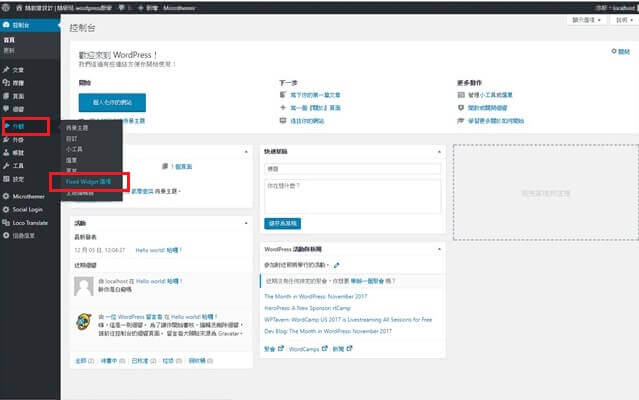Viewport: 639px width, 400px height.
Task: Click the Turn comments on or off link
Action: click(x=487, y=108)
